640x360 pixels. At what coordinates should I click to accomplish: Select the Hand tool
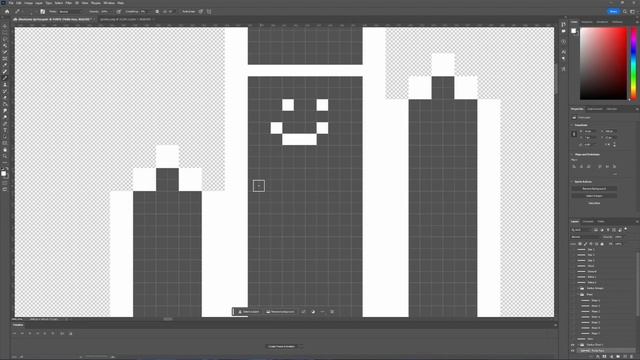click(5, 150)
